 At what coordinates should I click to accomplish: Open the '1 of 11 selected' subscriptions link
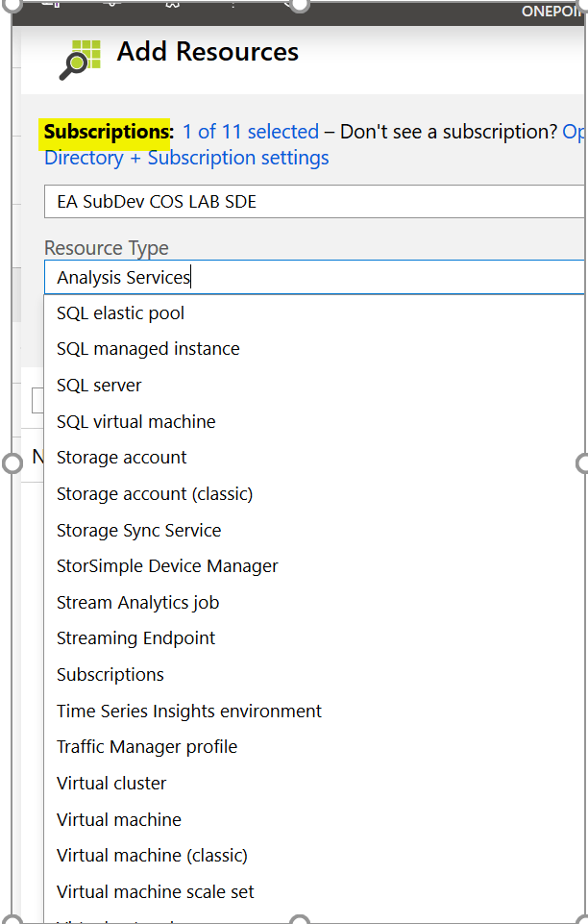pyautogui.click(x=251, y=132)
